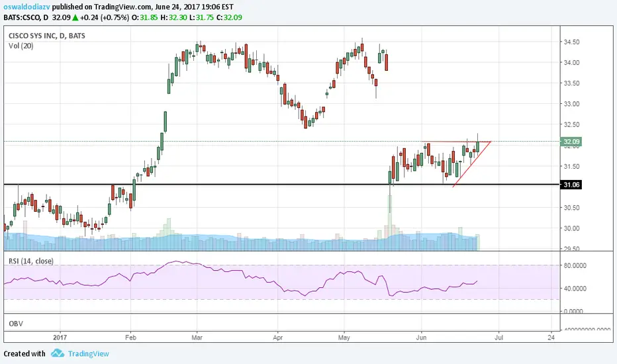Click the 30.00 price axis value
The height and width of the screenshot is (364, 617).
571,228
